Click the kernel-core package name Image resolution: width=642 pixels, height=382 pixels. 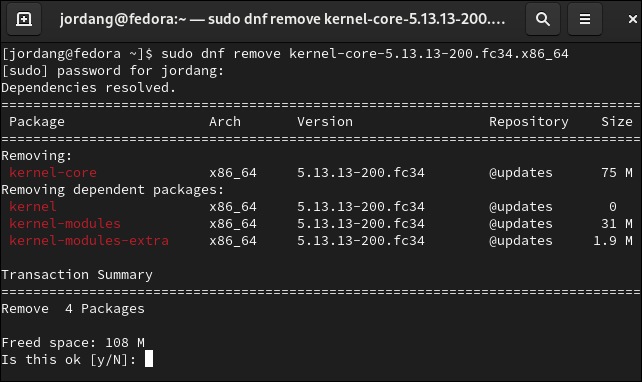pos(53,173)
